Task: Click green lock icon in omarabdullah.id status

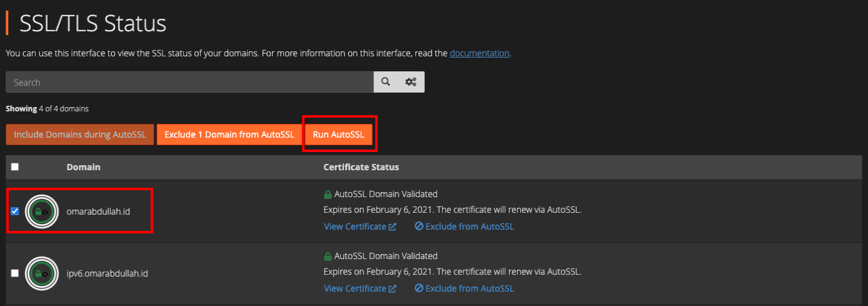Action: [x=328, y=194]
